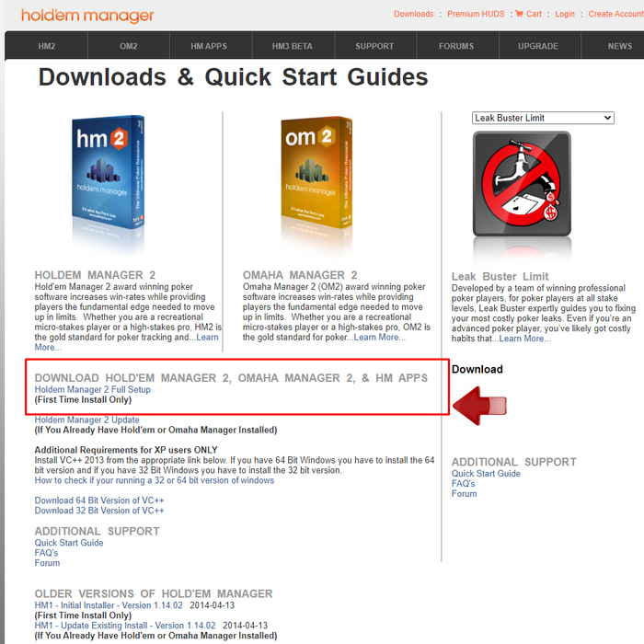The height and width of the screenshot is (644, 644).
Task: Click Forum link in left column
Action: coord(47,563)
